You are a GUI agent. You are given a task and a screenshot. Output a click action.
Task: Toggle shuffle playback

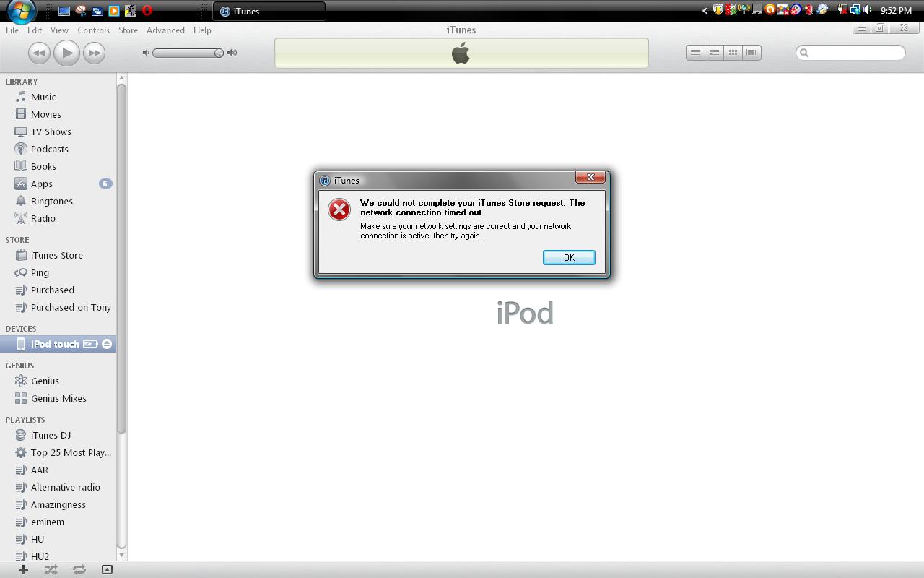(51, 569)
